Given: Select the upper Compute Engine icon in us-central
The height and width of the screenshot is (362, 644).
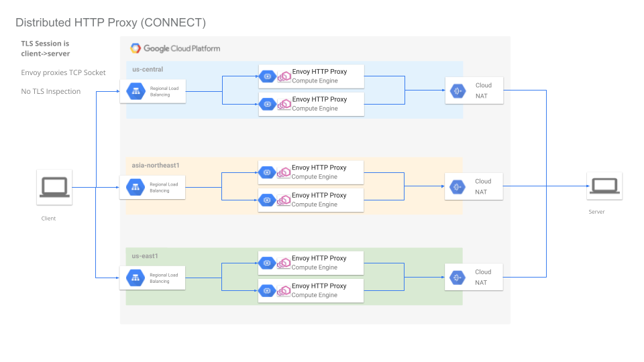Looking at the screenshot, I should click(x=268, y=76).
